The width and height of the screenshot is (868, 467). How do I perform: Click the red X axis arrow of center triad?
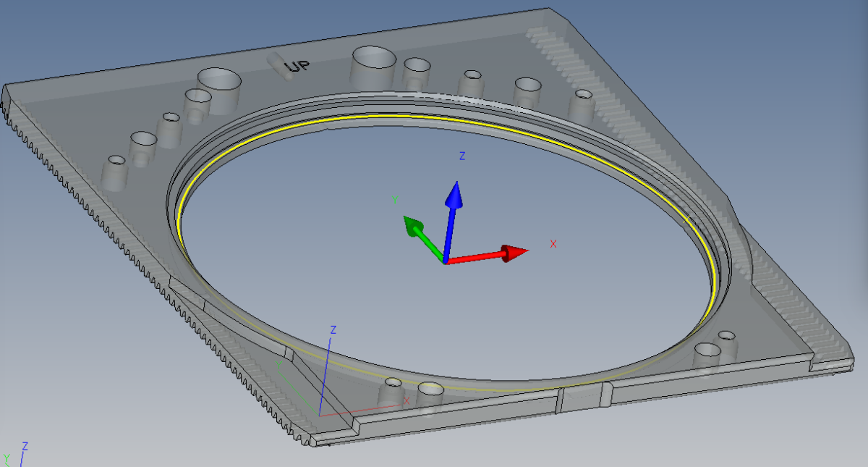(x=487, y=256)
